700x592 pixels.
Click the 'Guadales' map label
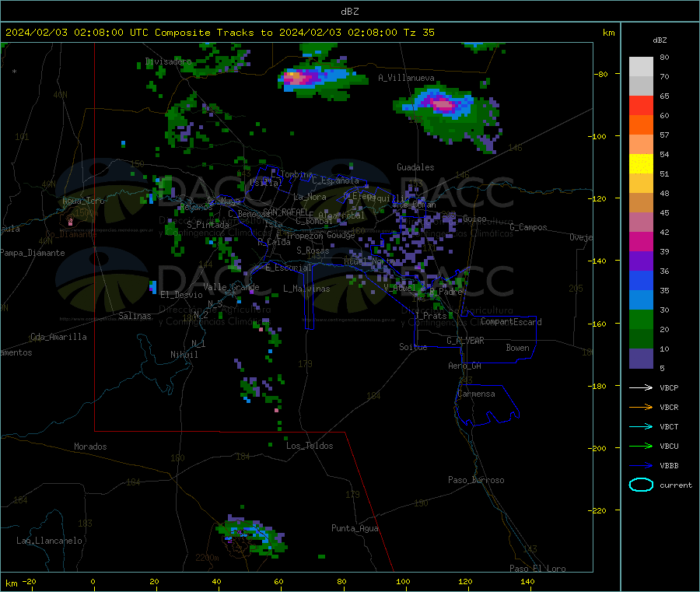point(415,167)
